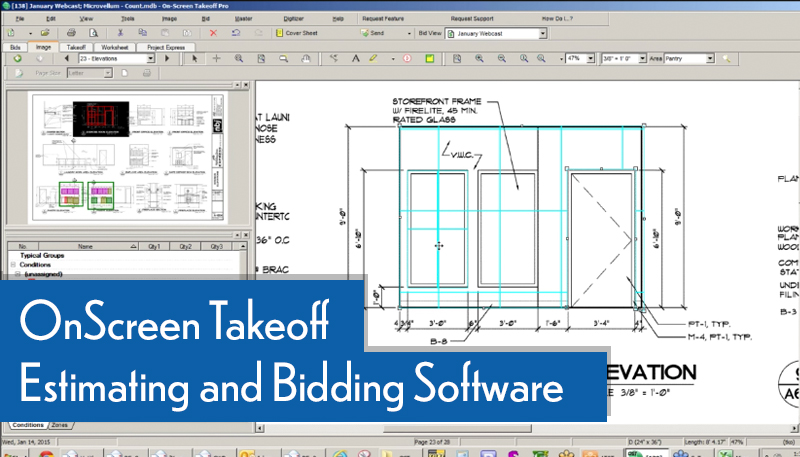Click the Cut scissors icon
Image resolution: width=800 pixels, height=457 pixels.
pos(120,33)
